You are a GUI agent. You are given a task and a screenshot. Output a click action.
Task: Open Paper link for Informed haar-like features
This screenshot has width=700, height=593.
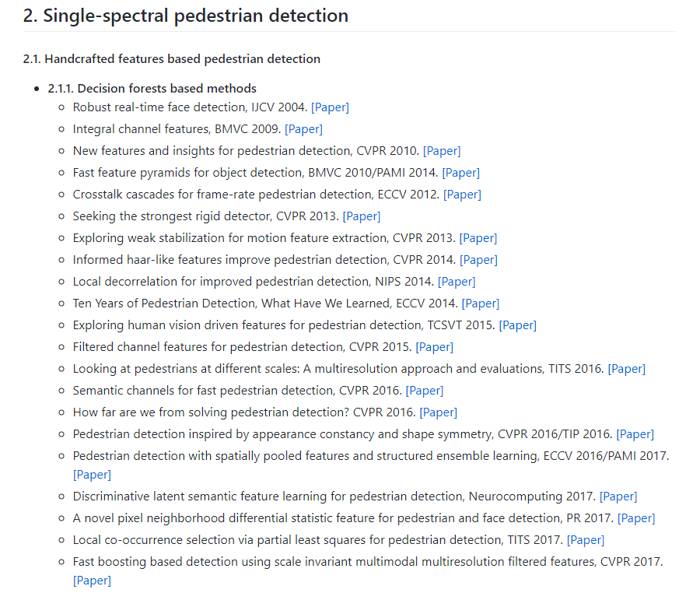[x=478, y=260]
